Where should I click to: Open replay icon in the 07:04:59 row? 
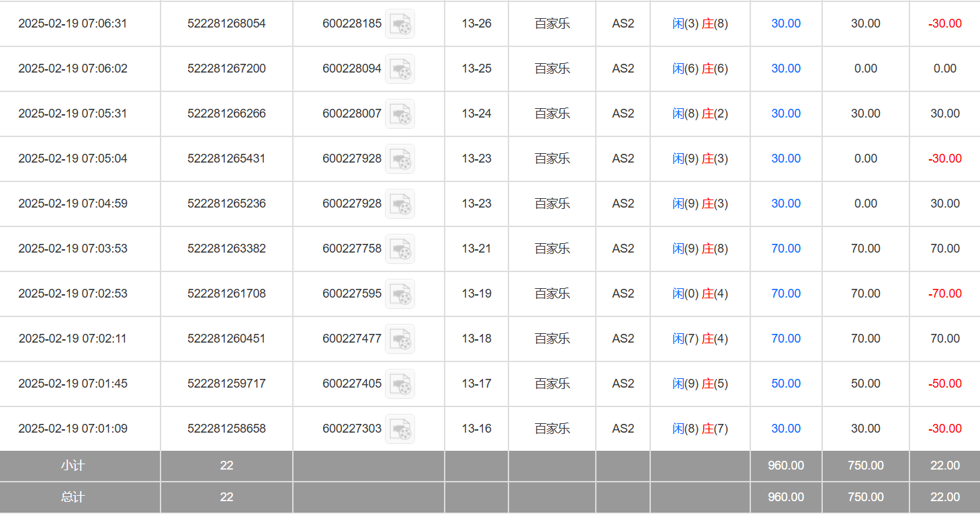click(x=400, y=204)
